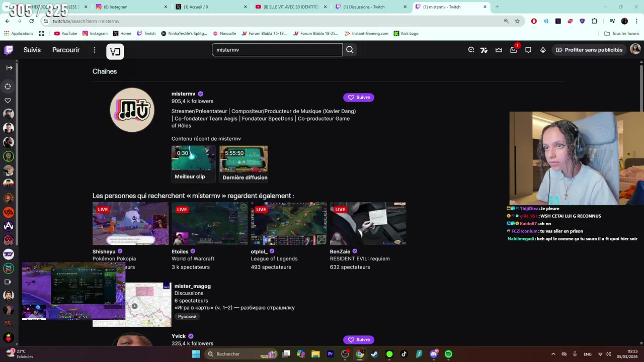Open a new browser tab with the plus button
The image size is (644, 362).
pyautogui.click(x=497, y=7)
